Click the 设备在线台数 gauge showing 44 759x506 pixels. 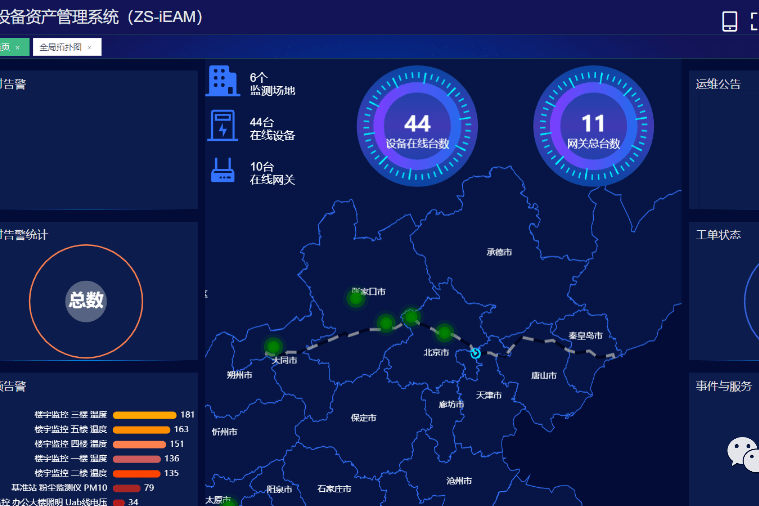(417, 126)
